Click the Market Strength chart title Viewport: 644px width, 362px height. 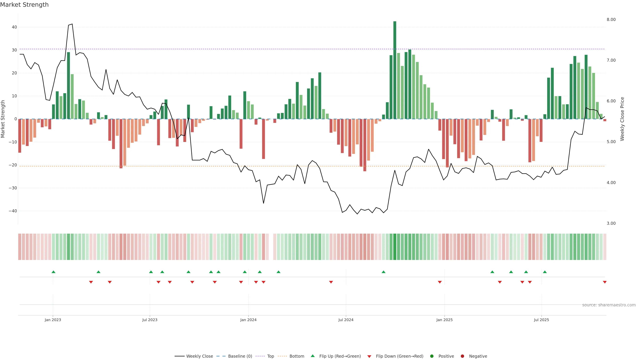click(x=24, y=5)
